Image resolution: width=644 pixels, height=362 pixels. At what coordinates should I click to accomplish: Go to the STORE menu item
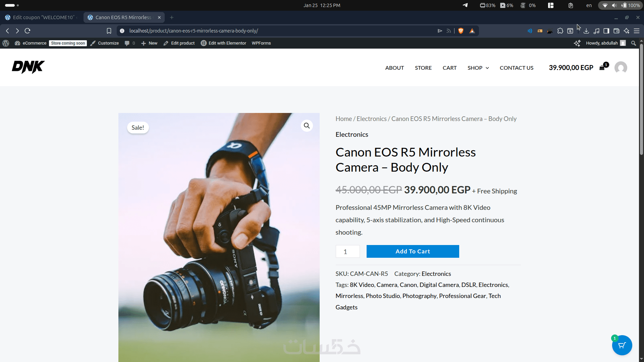point(423,68)
